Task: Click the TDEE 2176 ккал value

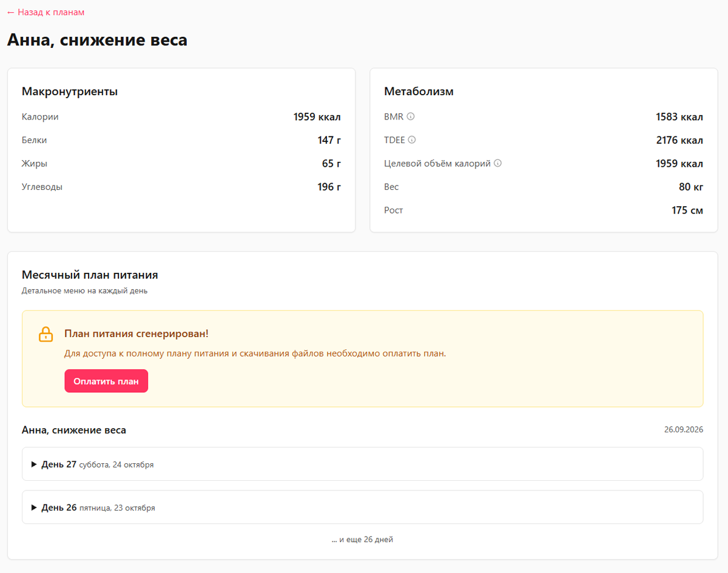Action: click(679, 140)
